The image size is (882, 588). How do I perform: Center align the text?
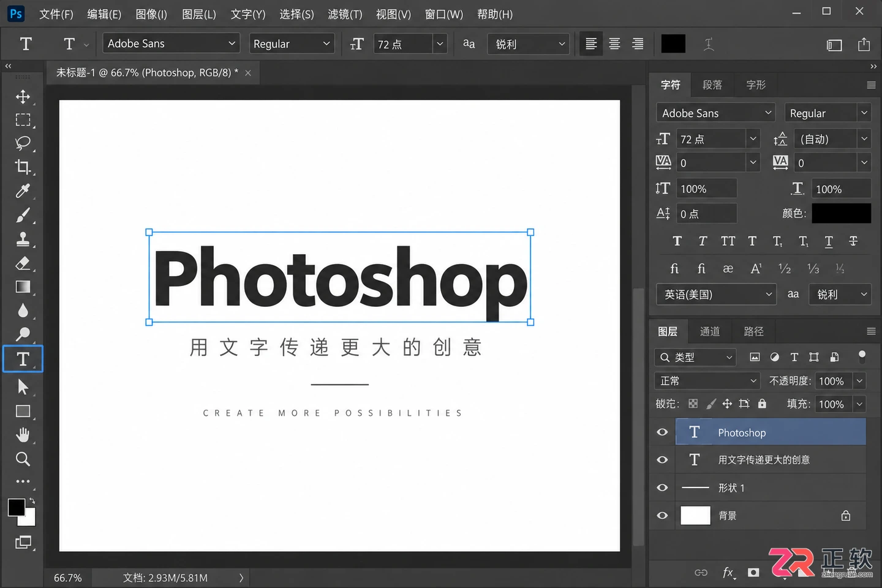click(614, 44)
